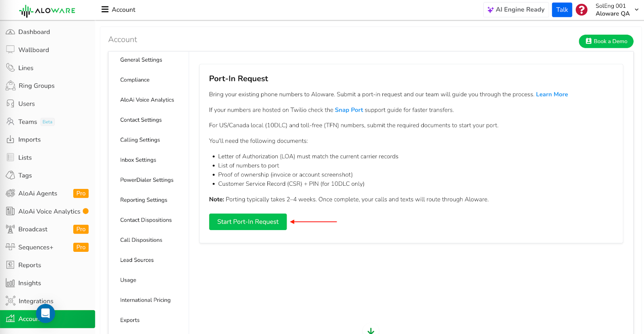Open the chat widget bubble
The image size is (644, 334).
coord(45,313)
